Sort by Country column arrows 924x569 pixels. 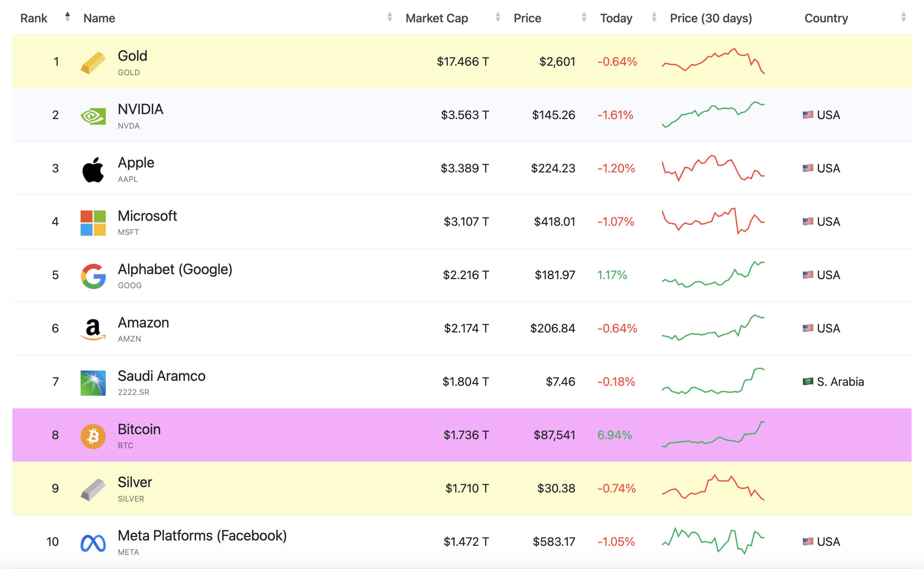click(x=903, y=17)
